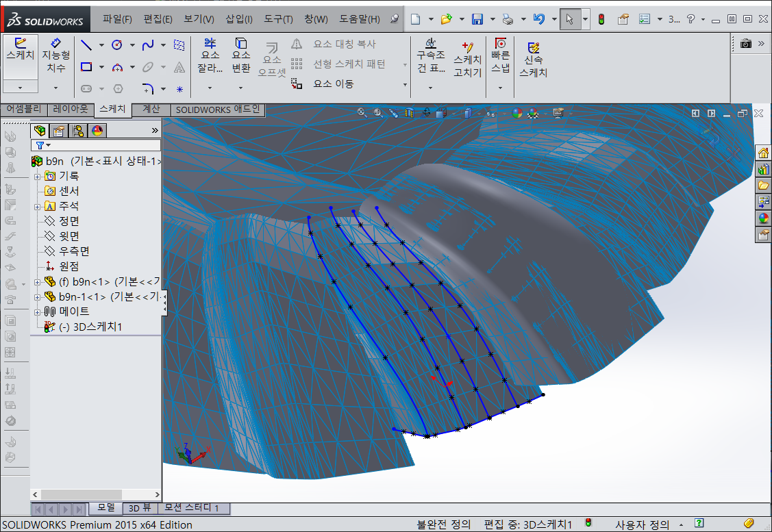Click the New document icon
772x532 pixels.
416,19
